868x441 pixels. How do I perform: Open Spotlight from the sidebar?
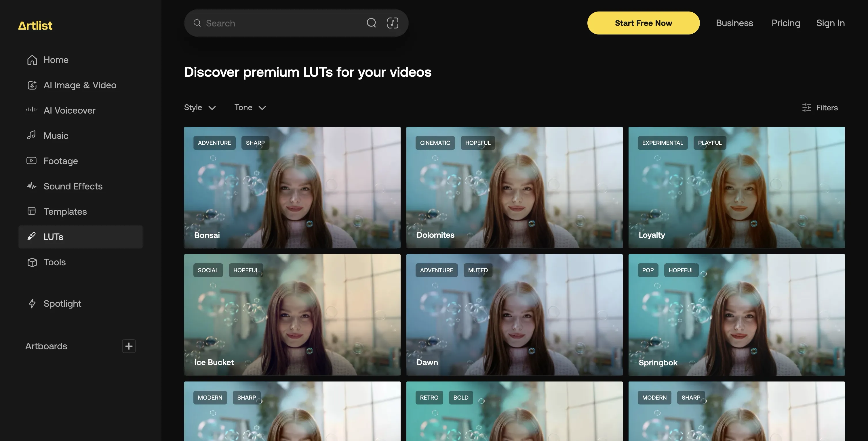pos(62,304)
